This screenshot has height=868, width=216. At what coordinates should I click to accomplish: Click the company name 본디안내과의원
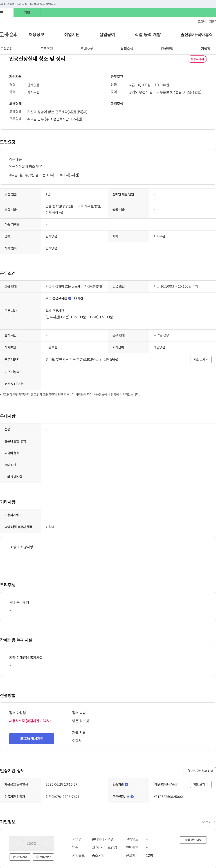point(103,839)
